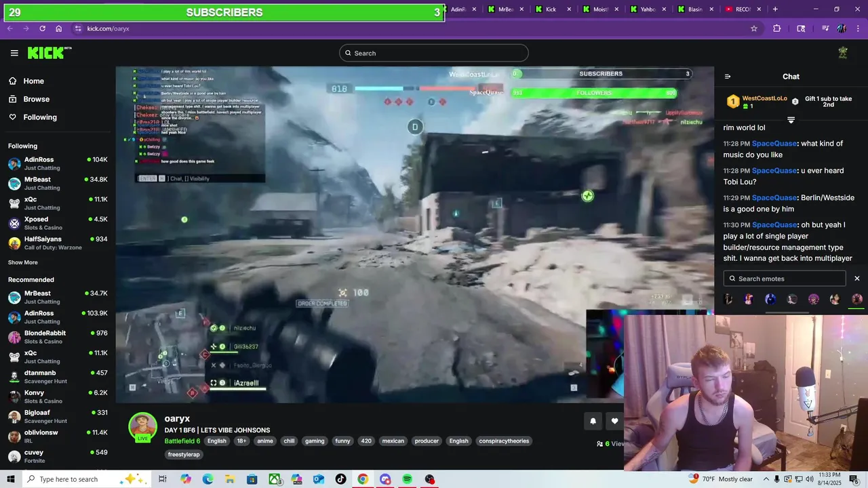Open dtanmanb in Recommended list
The image size is (868, 488).
[x=58, y=377]
